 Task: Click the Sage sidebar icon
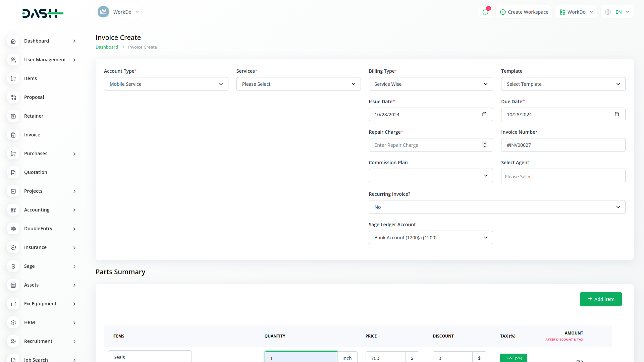pyautogui.click(x=13, y=266)
